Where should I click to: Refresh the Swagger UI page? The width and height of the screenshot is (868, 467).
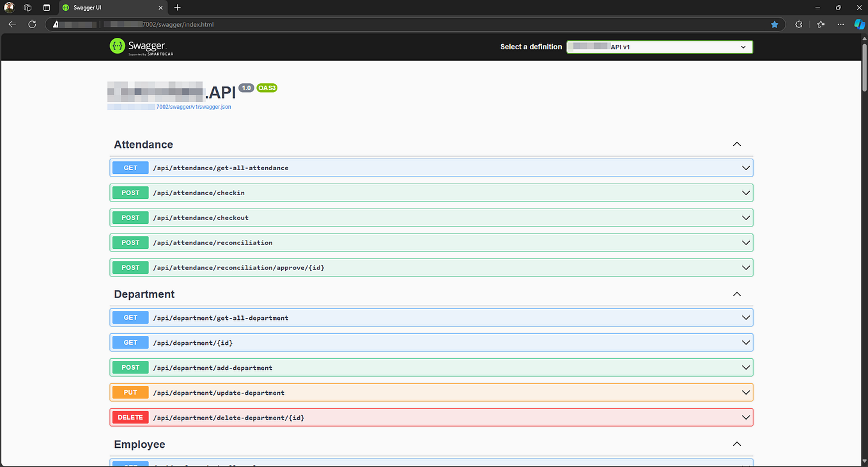[32, 24]
